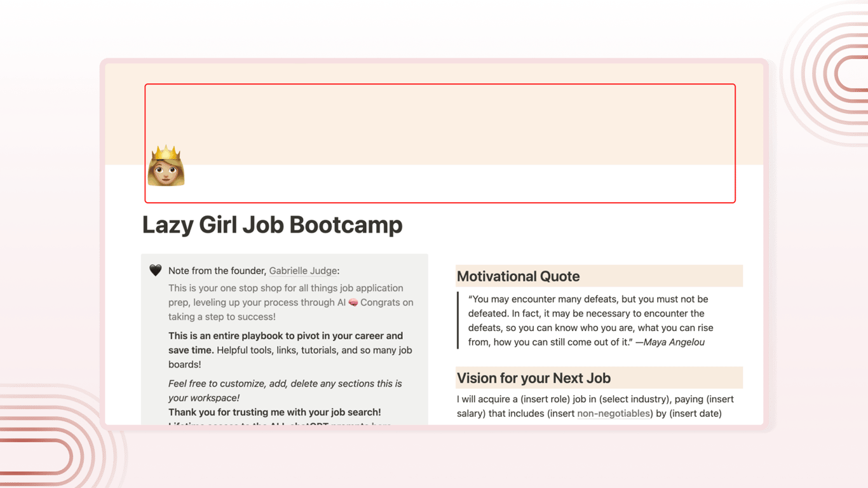This screenshot has height=488, width=868.
Task: Click the 'Note from the founder' text
Action: (217, 271)
